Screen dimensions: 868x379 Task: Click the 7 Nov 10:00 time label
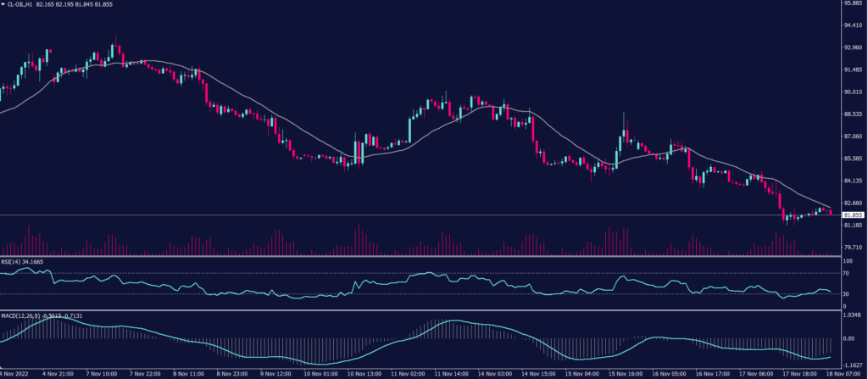click(106, 373)
